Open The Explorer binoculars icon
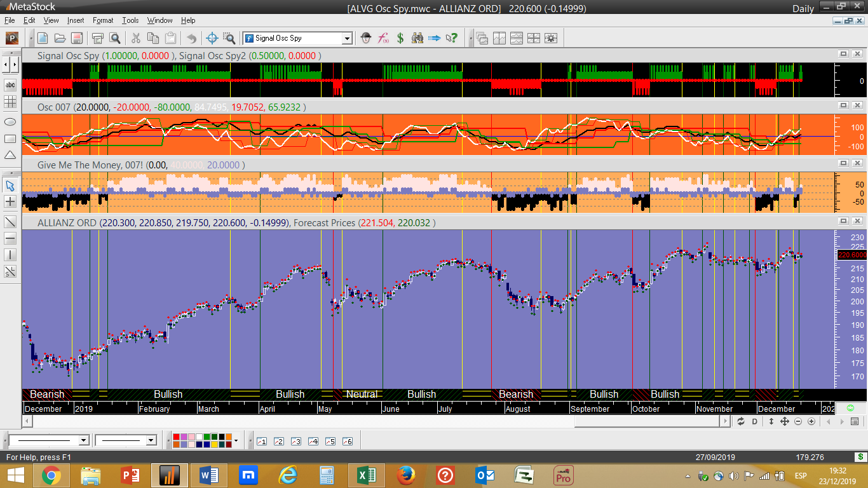 click(417, 38)
